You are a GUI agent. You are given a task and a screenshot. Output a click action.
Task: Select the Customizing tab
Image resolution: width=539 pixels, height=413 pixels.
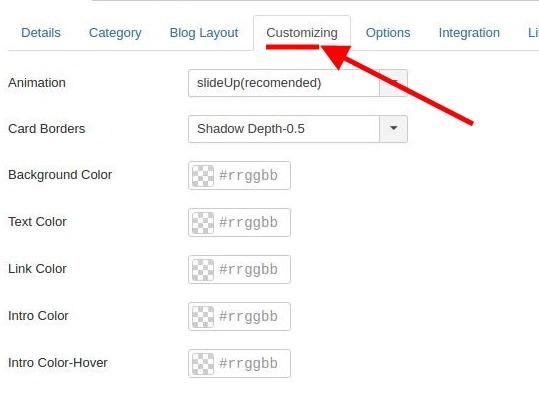tap(302, 33)
